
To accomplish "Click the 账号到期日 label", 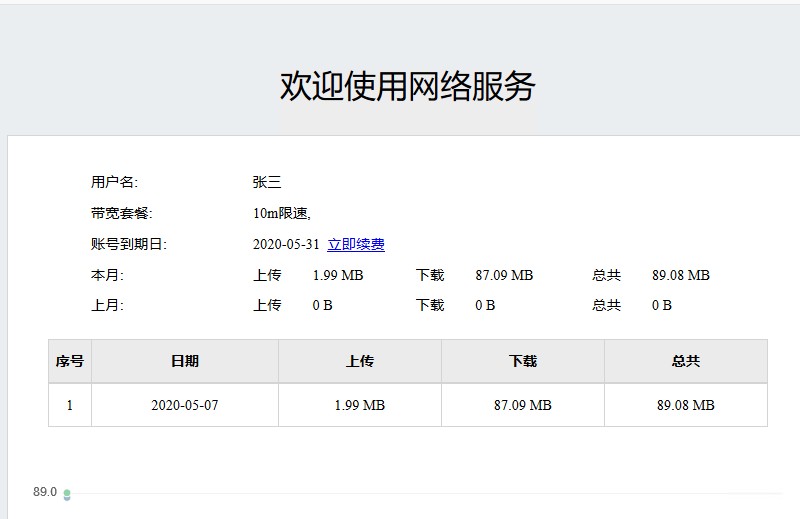I will coord(128,244).
